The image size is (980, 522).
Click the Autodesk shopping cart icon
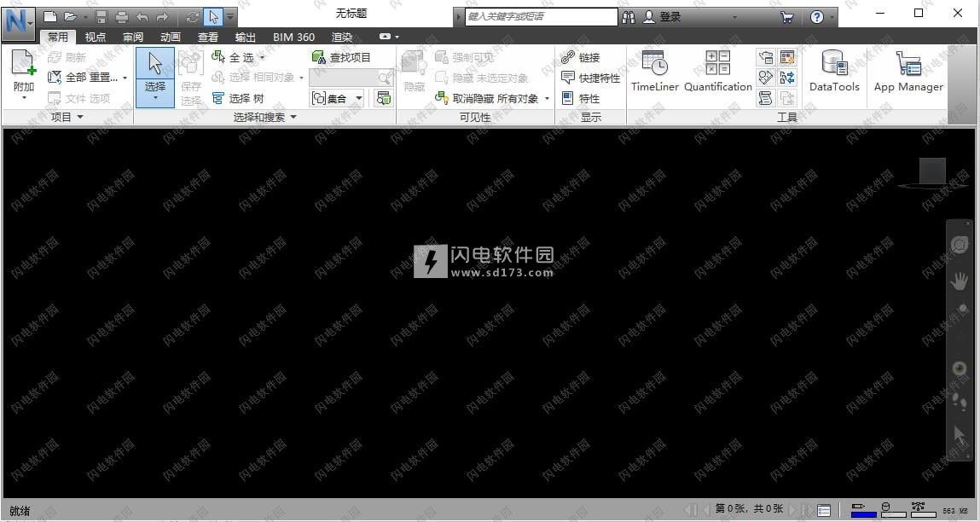(787, 17)
